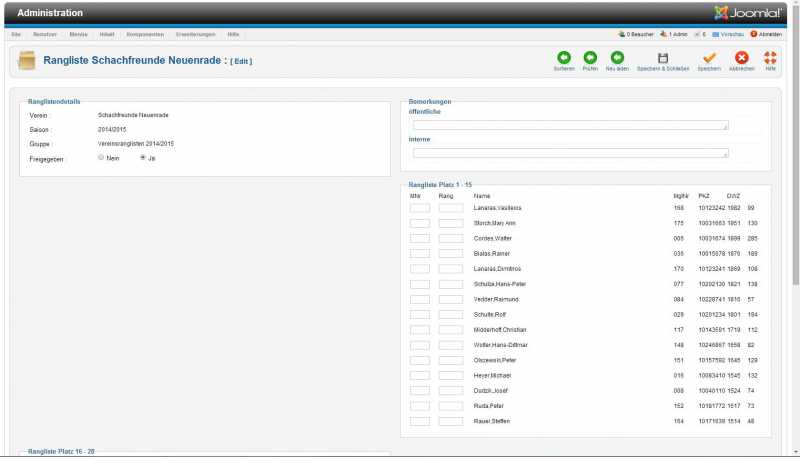Open the Site menu
The width and height of the screenshot is (800, 457).
click(x=16, y=34)
